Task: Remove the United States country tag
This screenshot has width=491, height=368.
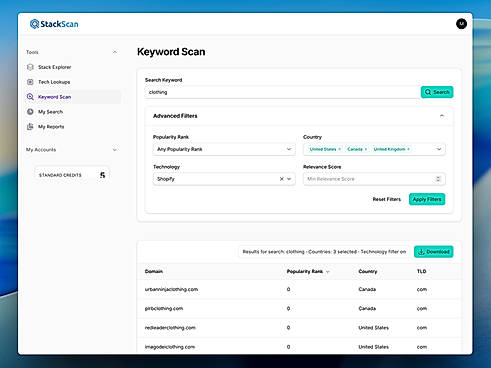Action: click(x=339, y=149)
